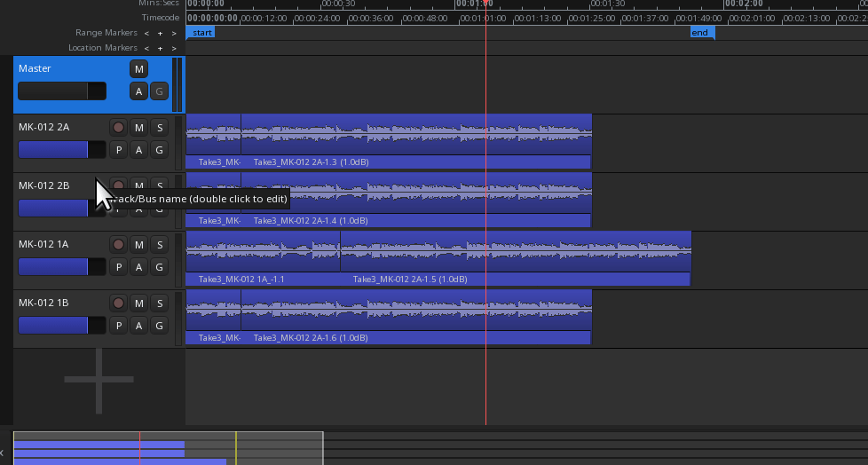Select the 'end' range marker

pyautogui.click(x=701, y=33)
